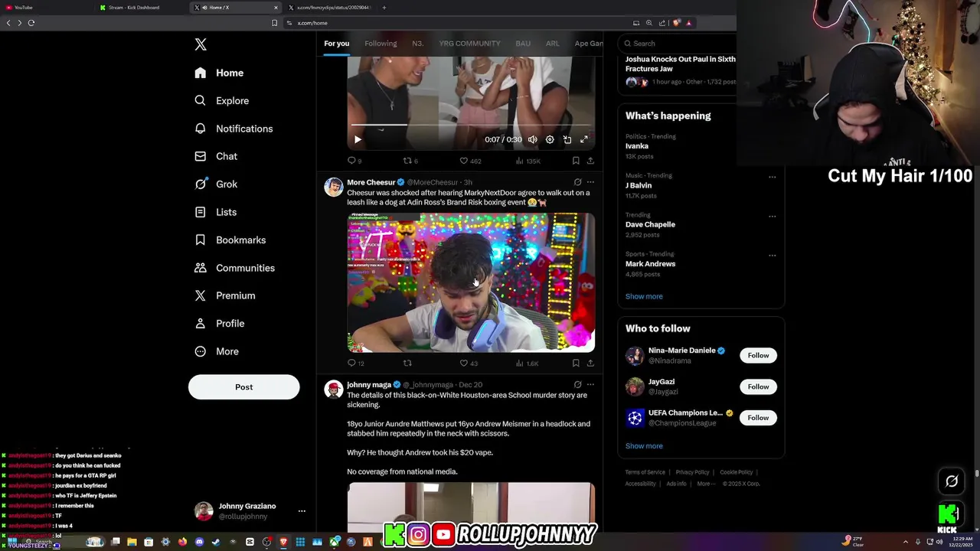The height and width of the screenshot is (551, 980).
Task: Open Discord from the taskbar
Action: click(x=199, y=542)
